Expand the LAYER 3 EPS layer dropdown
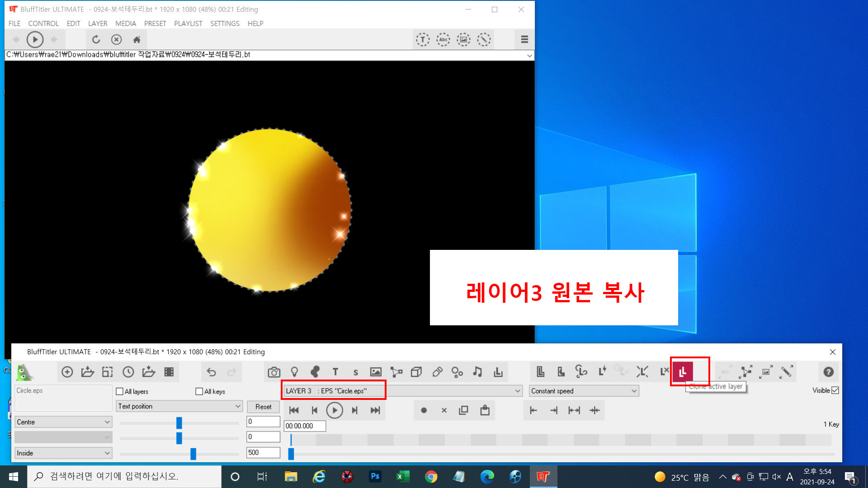The image size is (868, 488). [x=518, y=391]
